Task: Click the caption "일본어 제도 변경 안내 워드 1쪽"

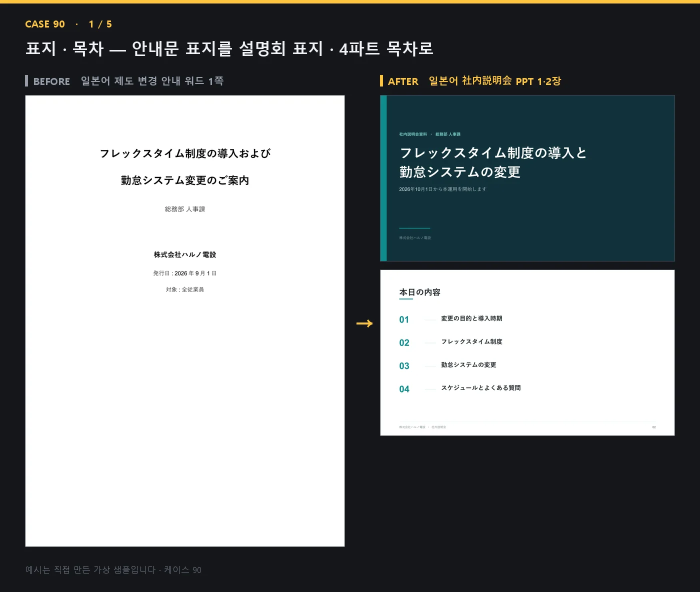Action: tap(152, 81)
